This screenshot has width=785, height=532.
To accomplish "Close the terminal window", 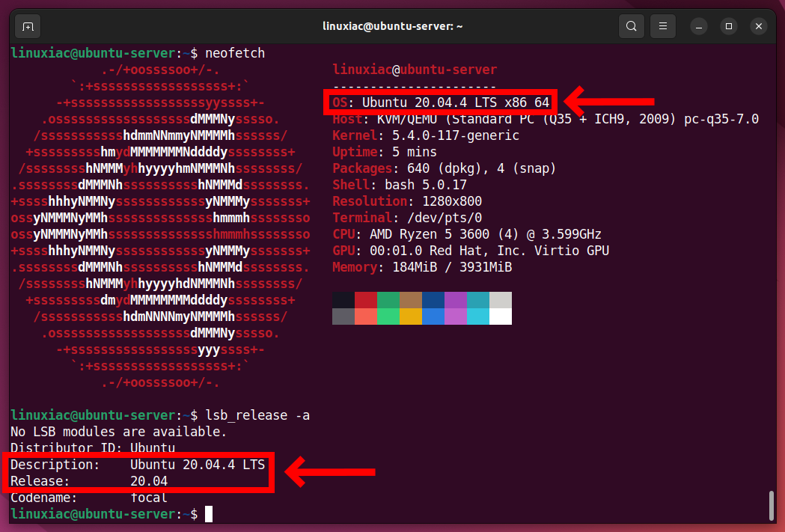I will pyautogui.click(x=759, y=26).
